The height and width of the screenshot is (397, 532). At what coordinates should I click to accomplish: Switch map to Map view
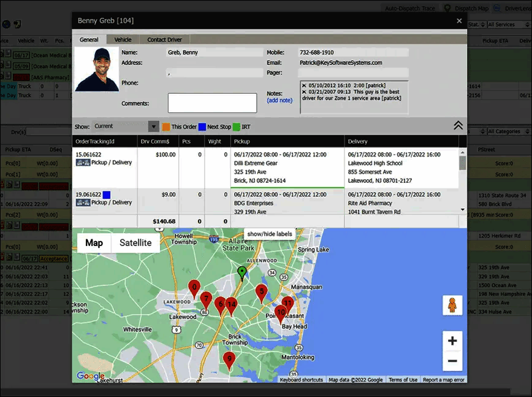click(x=94, y=242)
